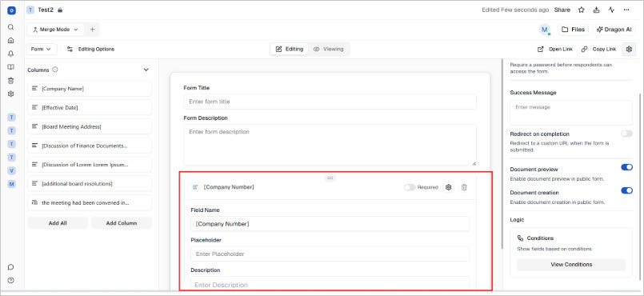Open Editing Options
This screenshot has height=296, width=644.
[90, 49]
